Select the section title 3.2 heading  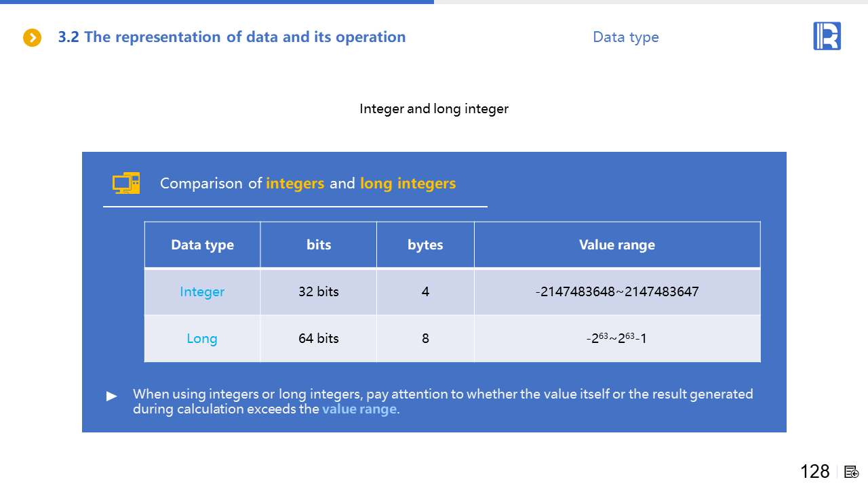[231, 37]
